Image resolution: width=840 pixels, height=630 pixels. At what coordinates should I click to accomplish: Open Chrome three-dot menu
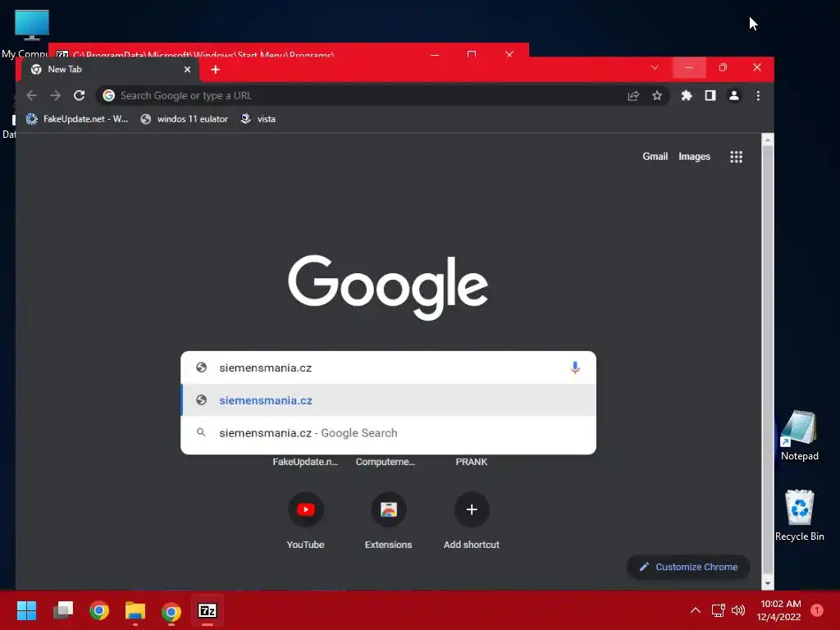757,96
